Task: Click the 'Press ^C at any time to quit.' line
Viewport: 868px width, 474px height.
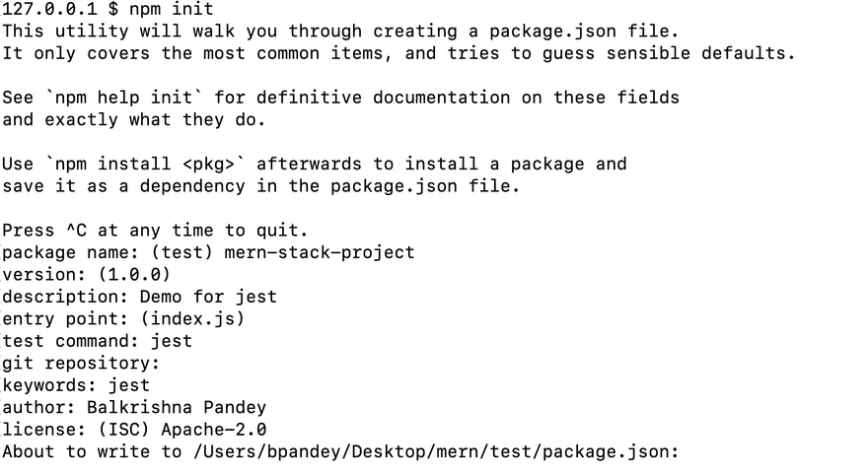Action: (155, 231)
